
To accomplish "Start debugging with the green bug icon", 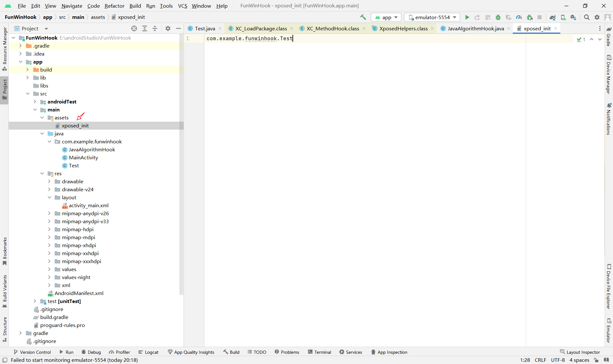I will (x=498, y=17).
